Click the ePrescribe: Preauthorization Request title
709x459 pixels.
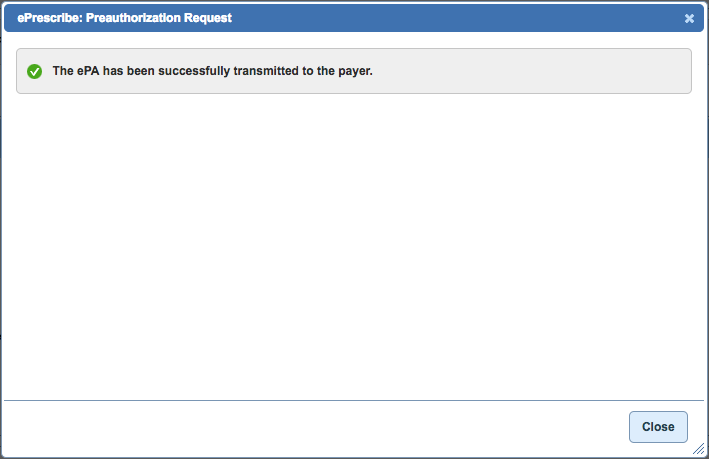pos(124,18)
